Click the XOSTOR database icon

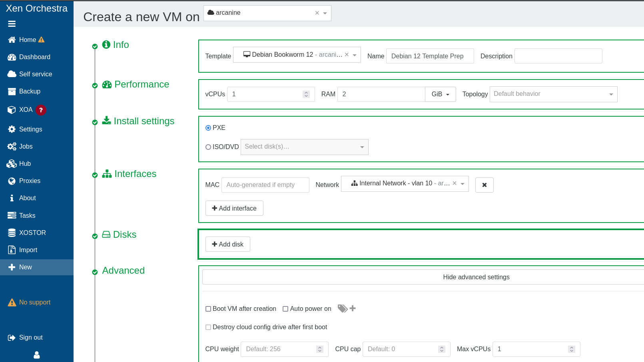pos(12,233)
